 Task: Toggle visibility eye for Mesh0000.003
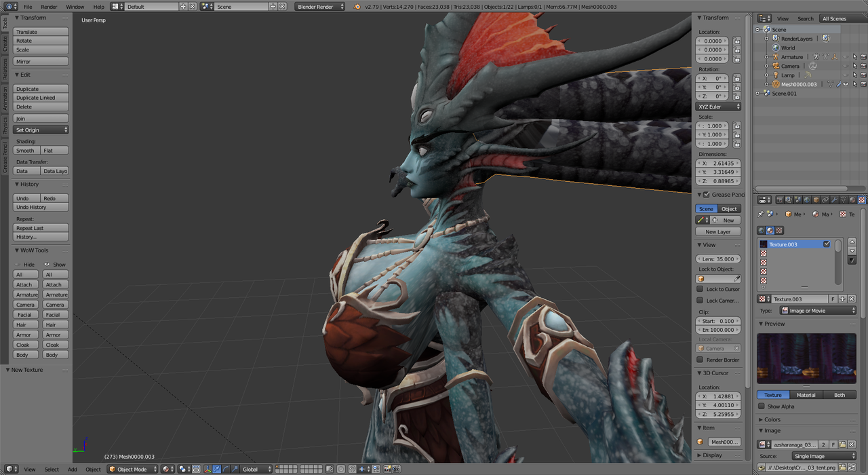coord(846,84)
